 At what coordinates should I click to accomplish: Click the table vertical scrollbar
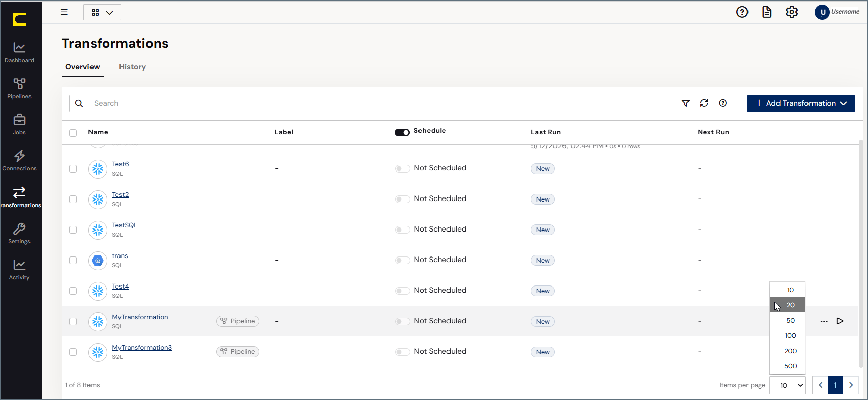[x=860, y=253]
